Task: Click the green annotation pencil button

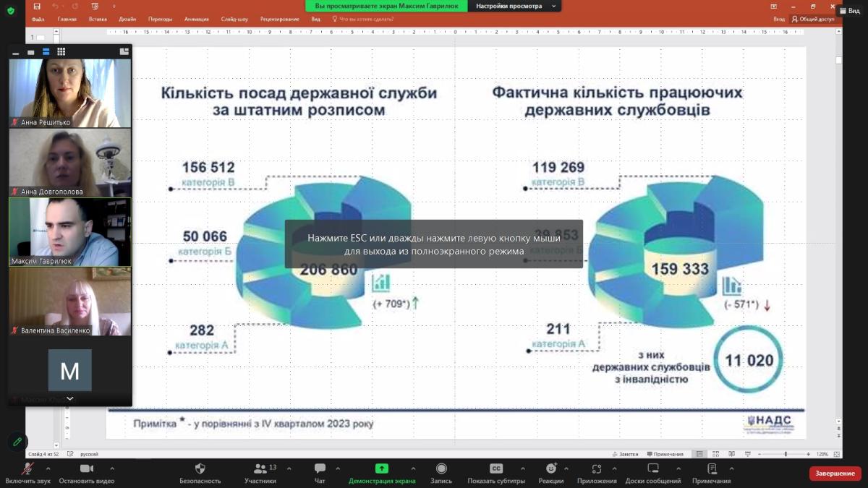Action: click(17, 442)
